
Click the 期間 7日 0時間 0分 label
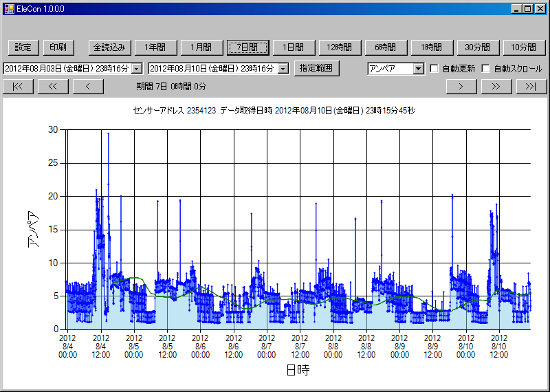pyautogui.click(x=171, y=87)
